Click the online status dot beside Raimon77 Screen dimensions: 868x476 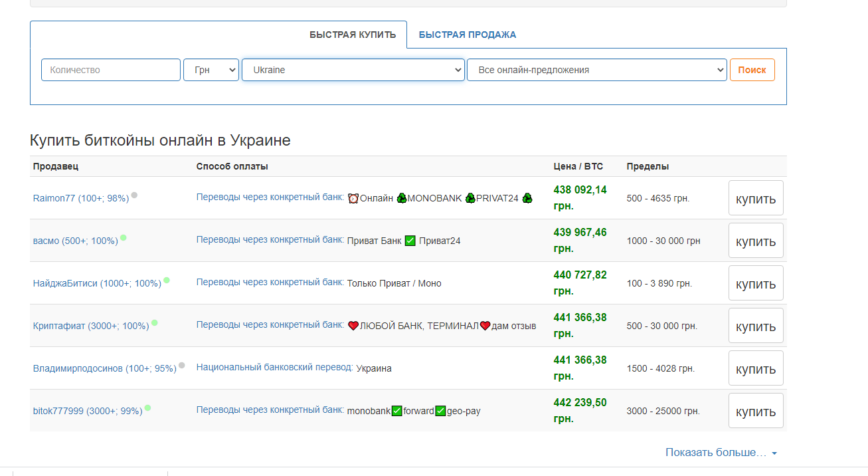coord(134,195)
